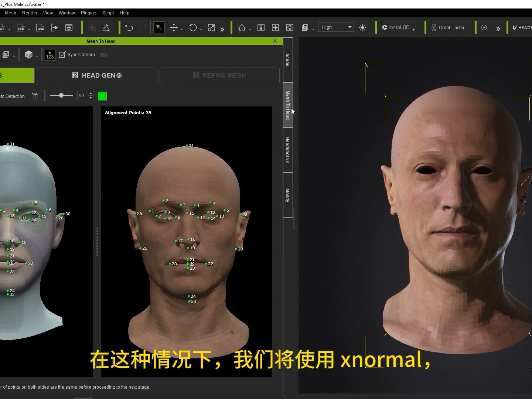The width and height of the screenshot is (532, 399).
Task: Click the point size slider handle
Action: [61, 96]
